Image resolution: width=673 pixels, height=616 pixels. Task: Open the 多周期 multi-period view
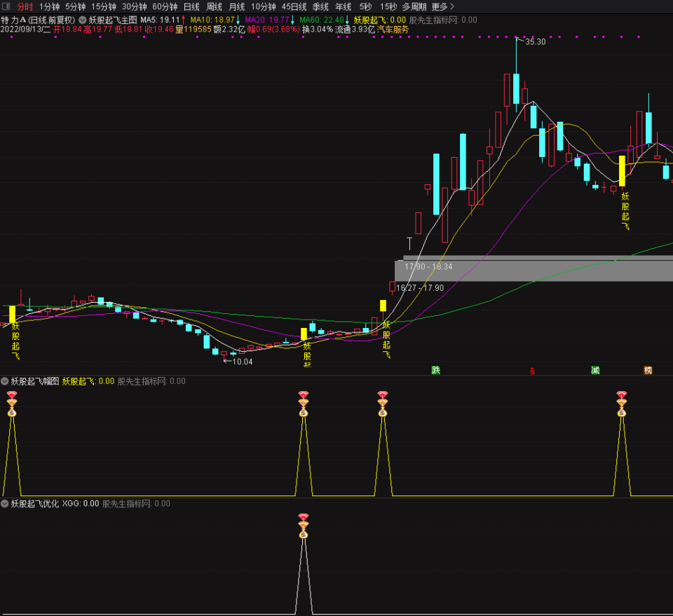[x=414, y=7]
